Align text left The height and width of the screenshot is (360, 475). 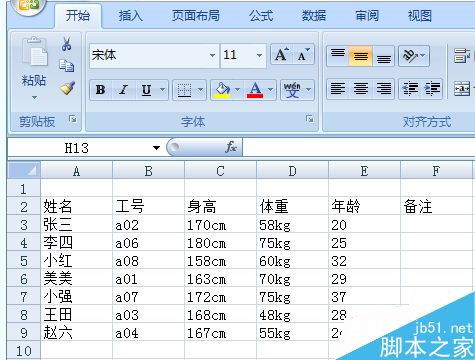[338, 89]
